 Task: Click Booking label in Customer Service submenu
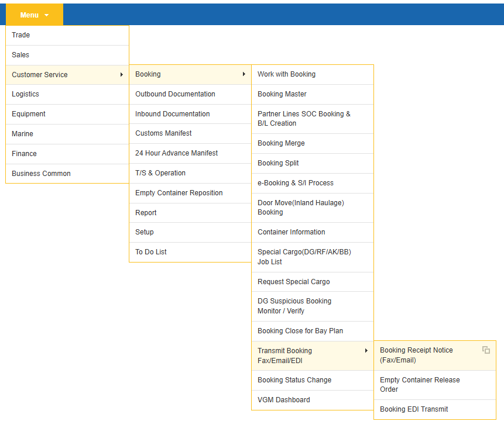(148, 74)
